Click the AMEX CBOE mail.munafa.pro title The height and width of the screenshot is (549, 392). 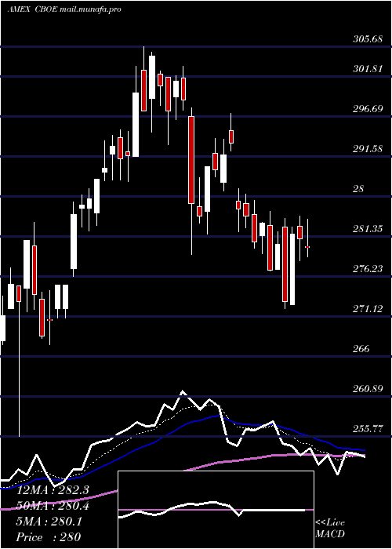64,9
